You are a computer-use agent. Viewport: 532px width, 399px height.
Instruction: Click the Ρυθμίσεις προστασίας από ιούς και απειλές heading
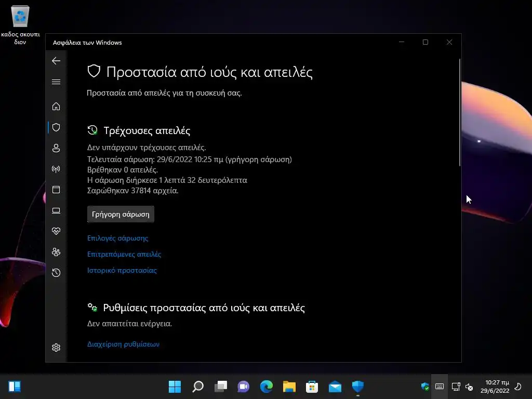point(204,308)
